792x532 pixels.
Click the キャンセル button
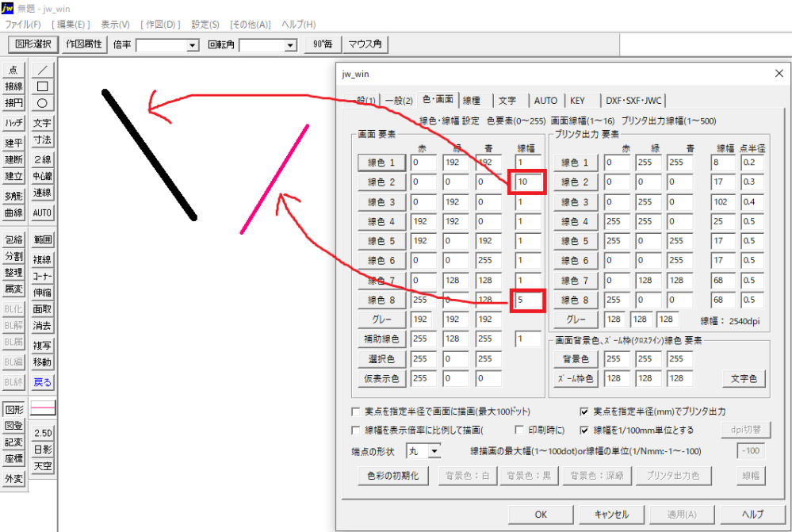[x=611, y=515]
